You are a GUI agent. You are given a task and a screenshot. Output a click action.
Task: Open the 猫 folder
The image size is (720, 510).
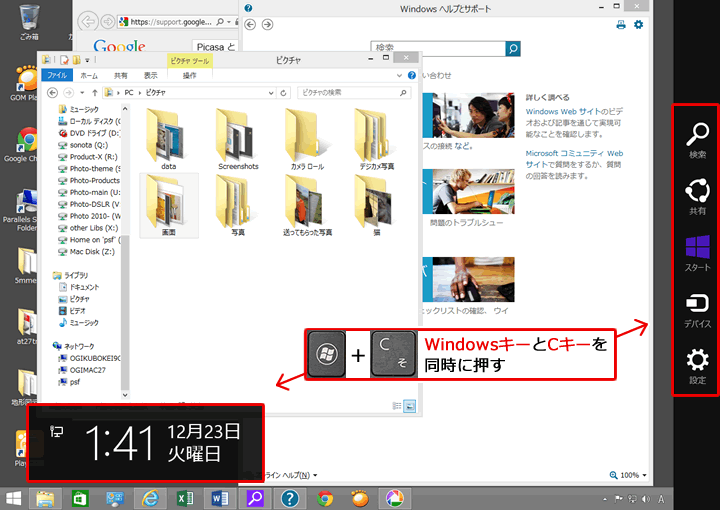[x=377, y=205]
